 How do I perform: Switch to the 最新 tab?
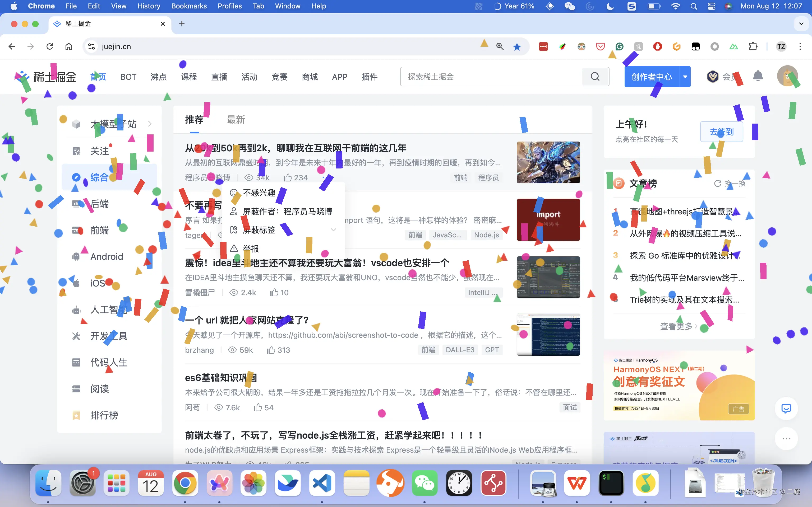tap(236, 120)
